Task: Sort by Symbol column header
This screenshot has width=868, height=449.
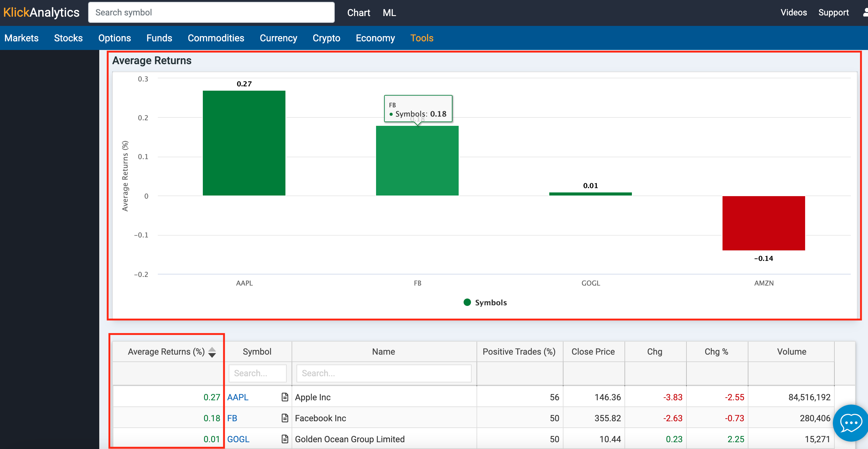Action: pos(257,352)
